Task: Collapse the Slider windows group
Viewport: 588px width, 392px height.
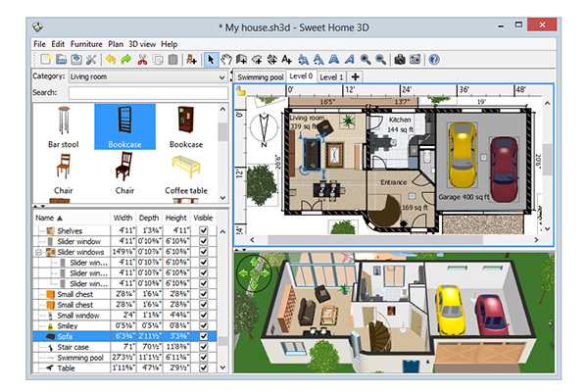Action: coord(38,252)
